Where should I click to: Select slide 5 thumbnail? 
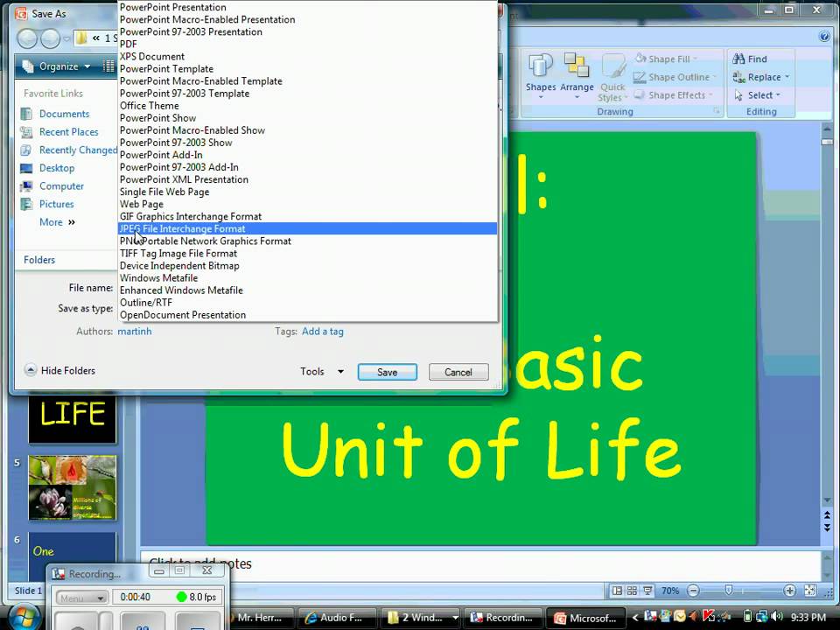click(73, 488)
